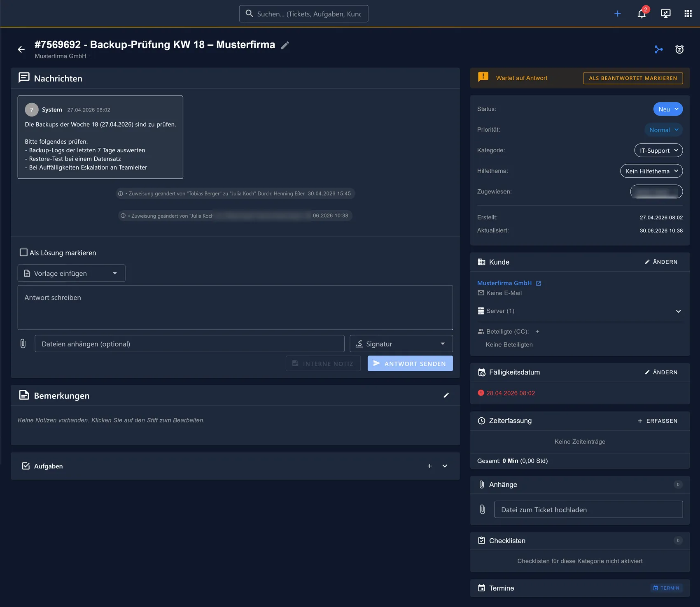Image resolution: width=700 pixels, height=607 pixels.
Task: Send reply with Antwort senden
Action: (410, 363)
